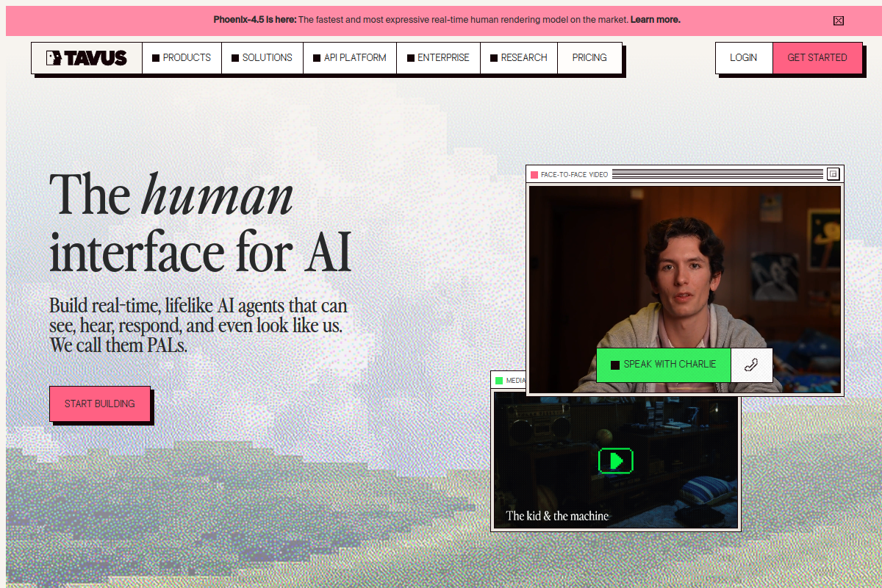Dismiss the Phoenix-4.5 announcement banner

[x=839, y=21]
